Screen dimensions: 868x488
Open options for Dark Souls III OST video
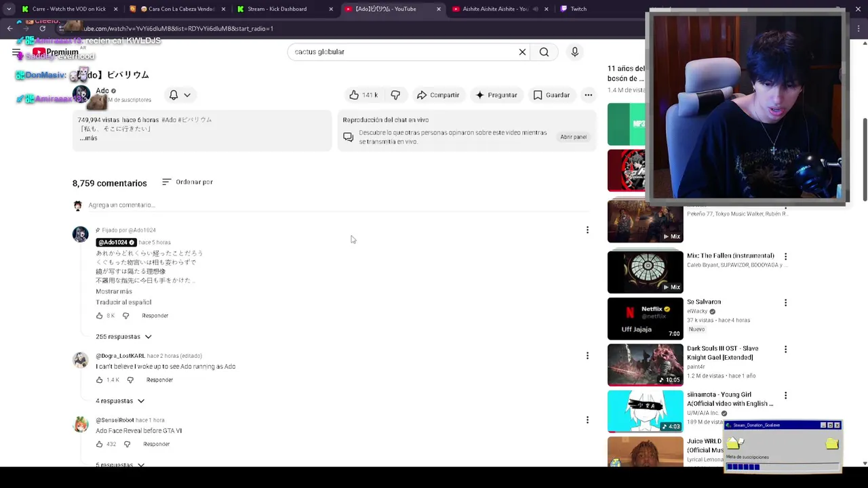click(x=785, y=350)
